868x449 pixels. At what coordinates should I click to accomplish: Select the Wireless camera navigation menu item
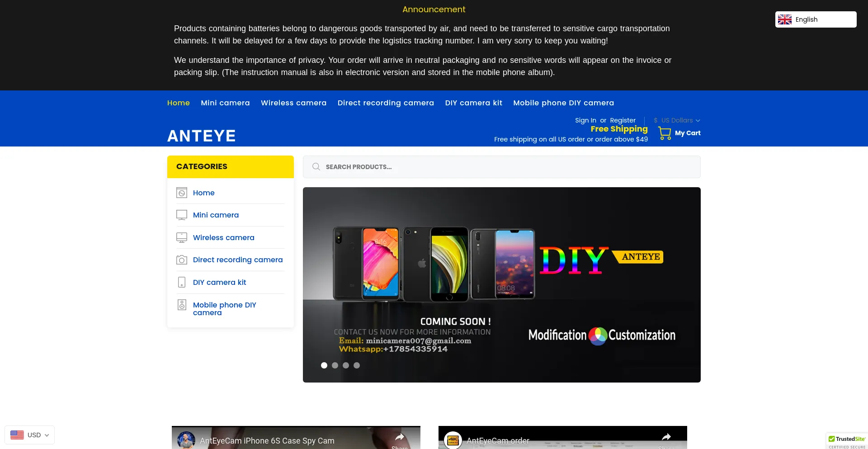pyautogui.click(x=293, y=103)
